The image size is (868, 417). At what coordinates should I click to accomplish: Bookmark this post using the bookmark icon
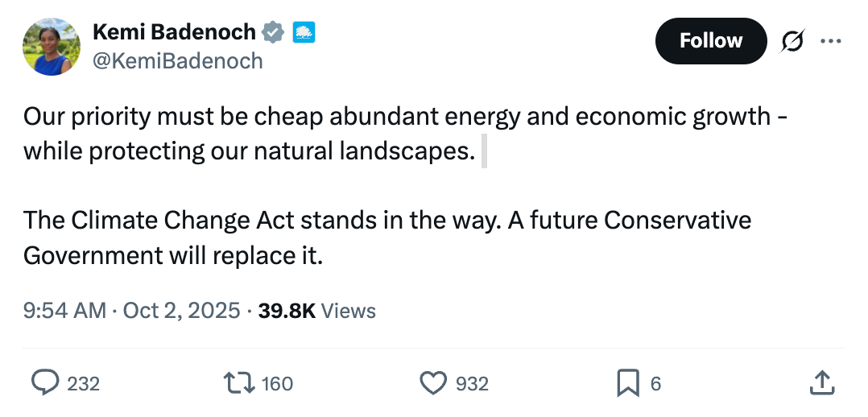pyautogui.click(x=628, y=383)
